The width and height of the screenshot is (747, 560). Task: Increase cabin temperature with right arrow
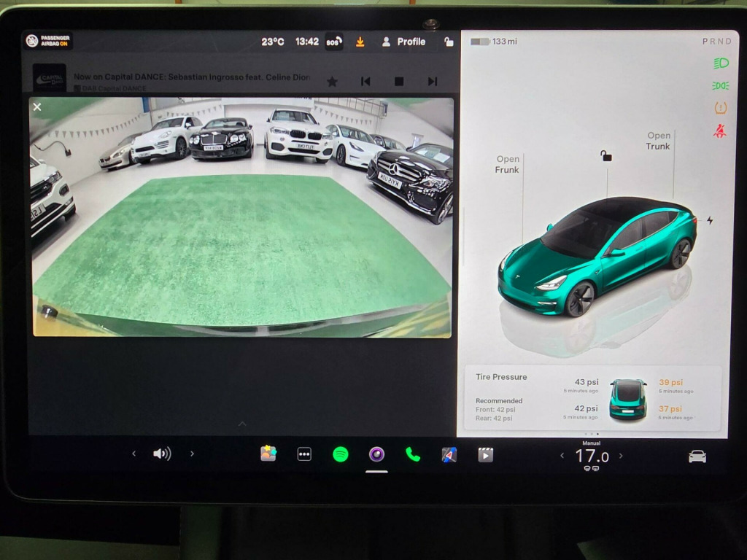621,456
